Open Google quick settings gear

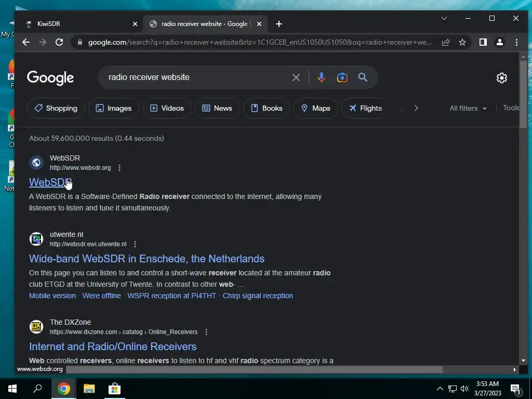pos(501,78)
